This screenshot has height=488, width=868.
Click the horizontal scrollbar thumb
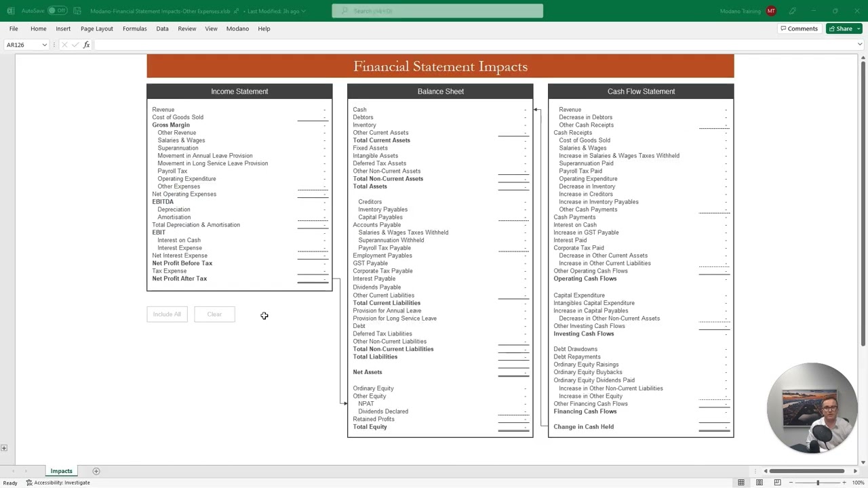coord(807,471)
